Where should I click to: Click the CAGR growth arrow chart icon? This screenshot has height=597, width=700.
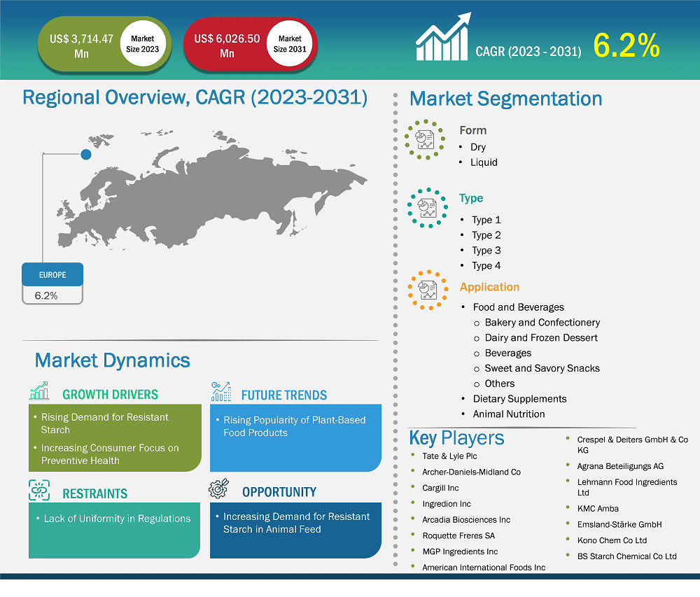(x=443, y=38)
